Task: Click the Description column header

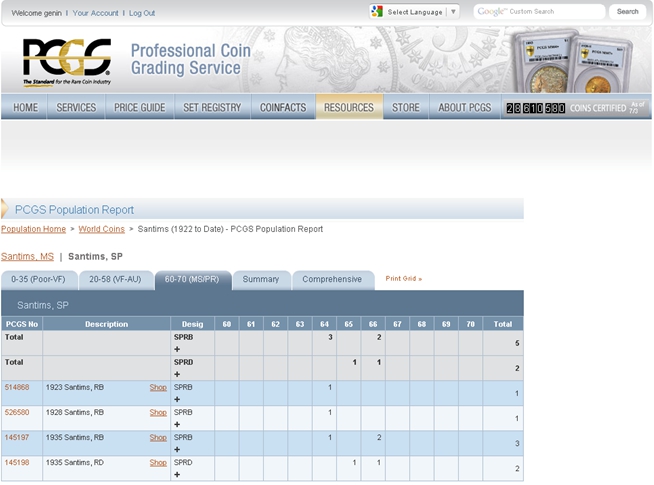Action: [106, 324]
